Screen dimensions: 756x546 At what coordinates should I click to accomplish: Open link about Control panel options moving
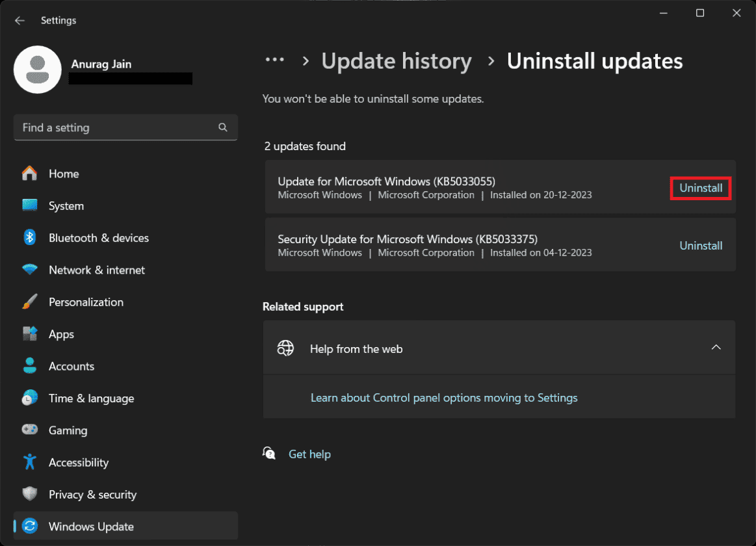point(444,397)
